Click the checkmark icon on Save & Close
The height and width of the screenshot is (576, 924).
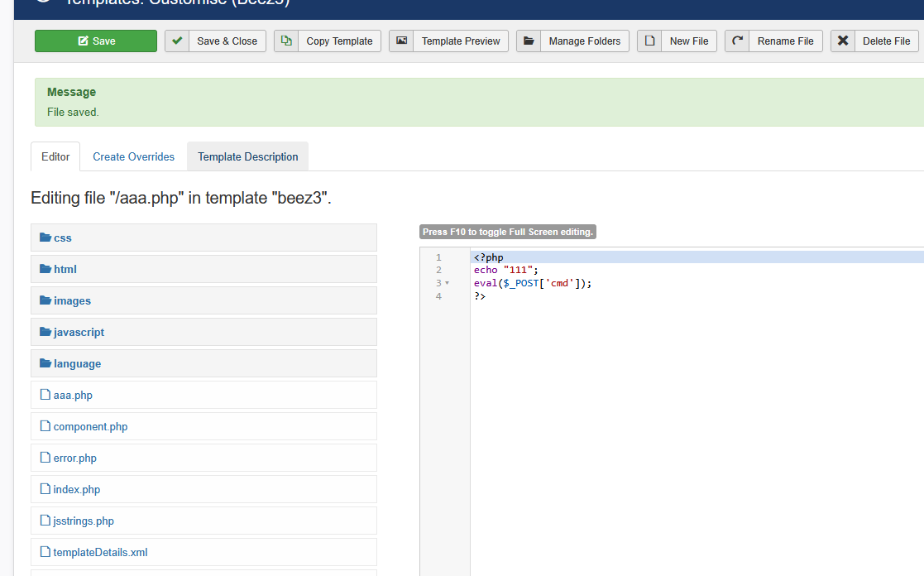[x=177, y=41]
